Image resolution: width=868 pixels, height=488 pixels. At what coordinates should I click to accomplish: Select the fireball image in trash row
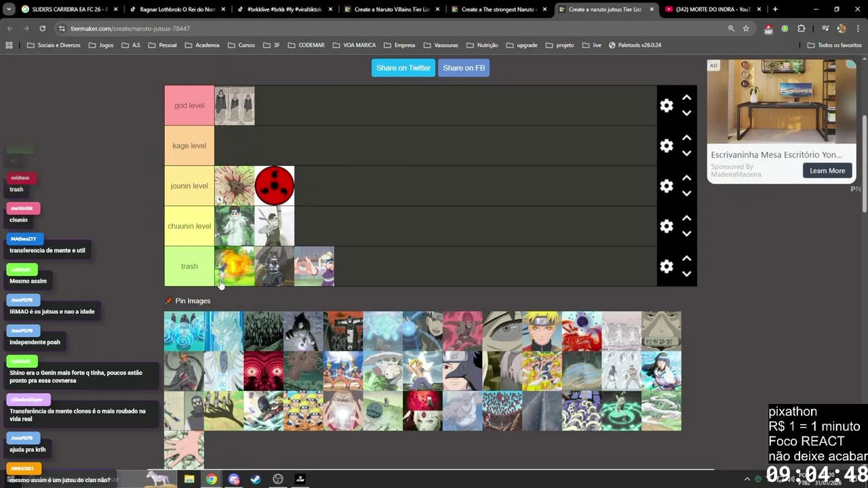pos(235,266)
